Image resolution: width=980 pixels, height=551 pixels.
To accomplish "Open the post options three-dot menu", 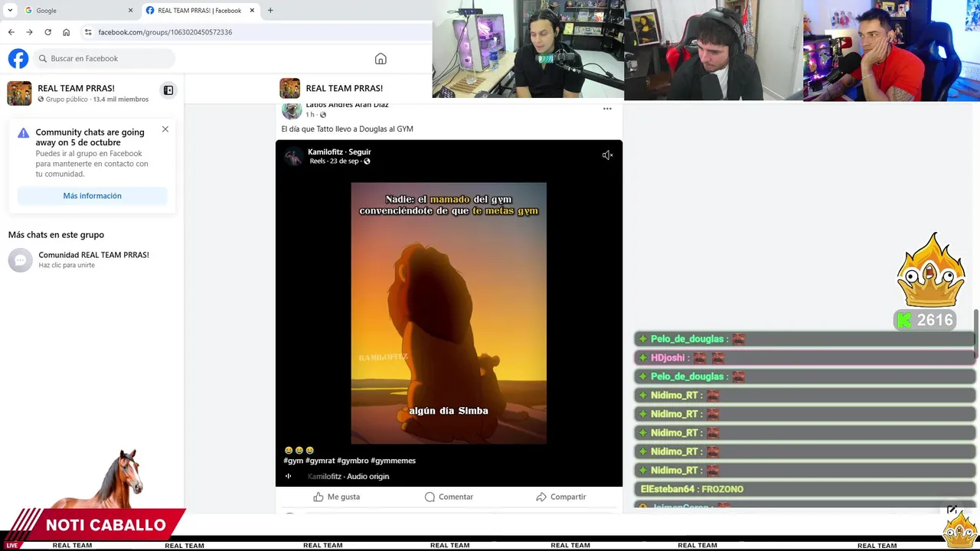I will point(607,109).
